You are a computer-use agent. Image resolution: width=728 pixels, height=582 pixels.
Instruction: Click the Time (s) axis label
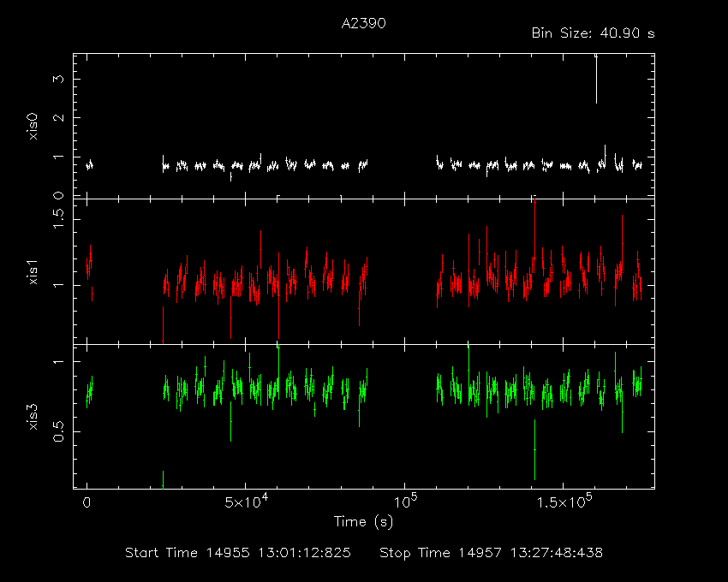[x=363, y=522]
